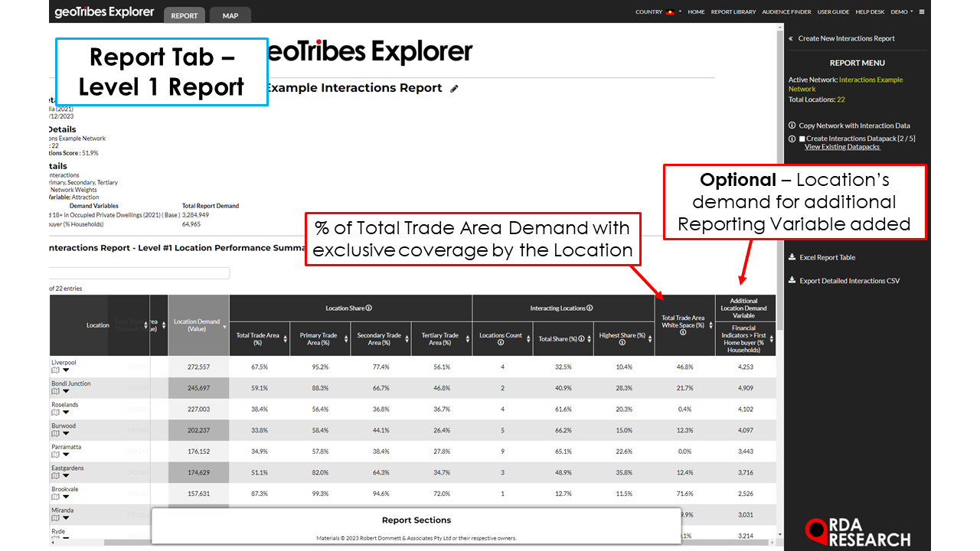980x551 pixels.
Task: Click the info icon beside Location Share
Action: pyautogui.click(x=369, y=308)
